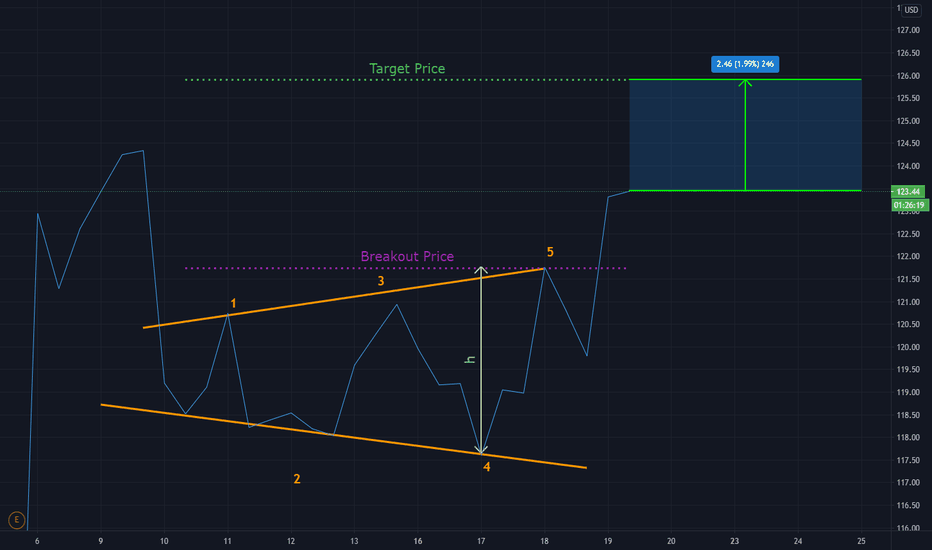The height and width of the screenshot is (550, 932).
Task: Click date 23 on the time axis
Action: click(x=735, y=541)
